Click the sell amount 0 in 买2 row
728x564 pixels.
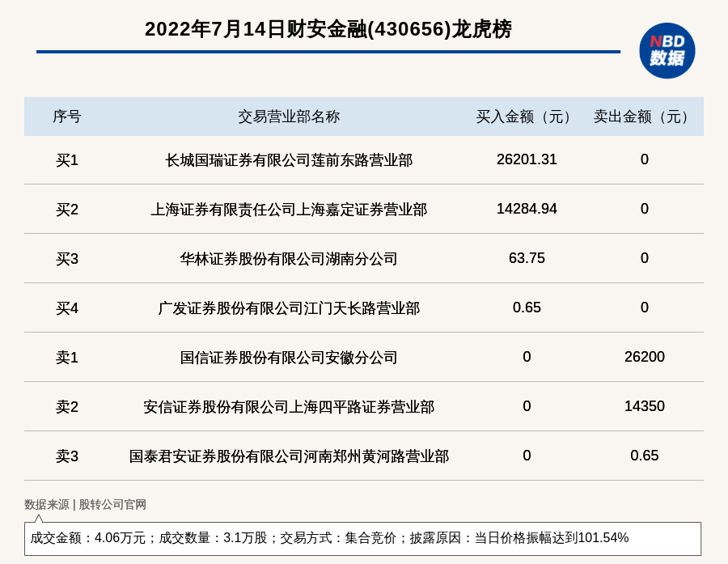(645, 209)
